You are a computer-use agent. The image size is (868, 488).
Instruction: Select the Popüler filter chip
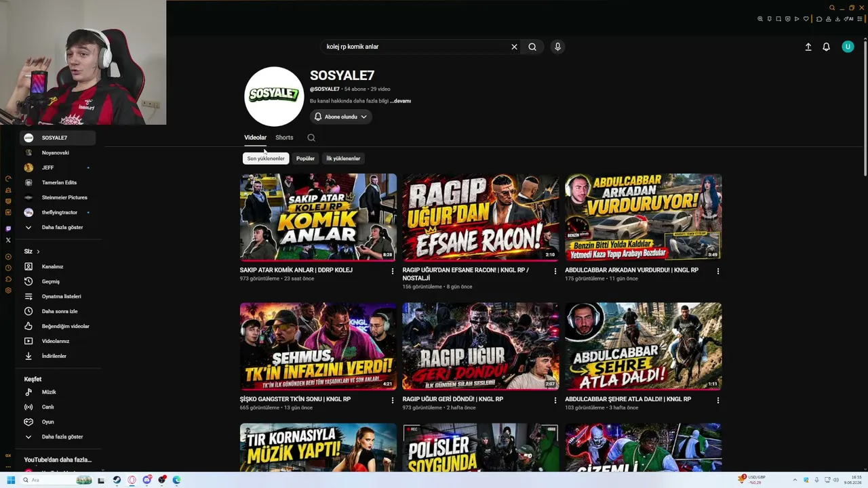(305, 159)
